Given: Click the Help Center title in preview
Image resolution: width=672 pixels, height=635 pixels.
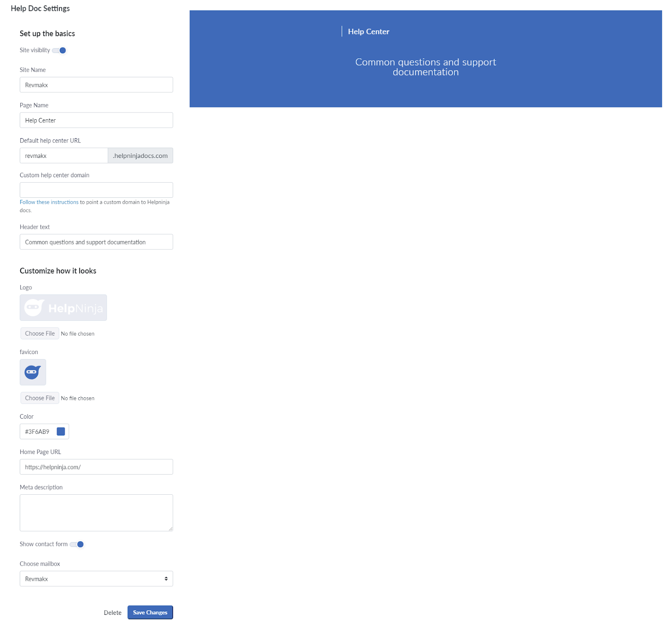Looking at the screenshot, I should [x=368, y=31].
